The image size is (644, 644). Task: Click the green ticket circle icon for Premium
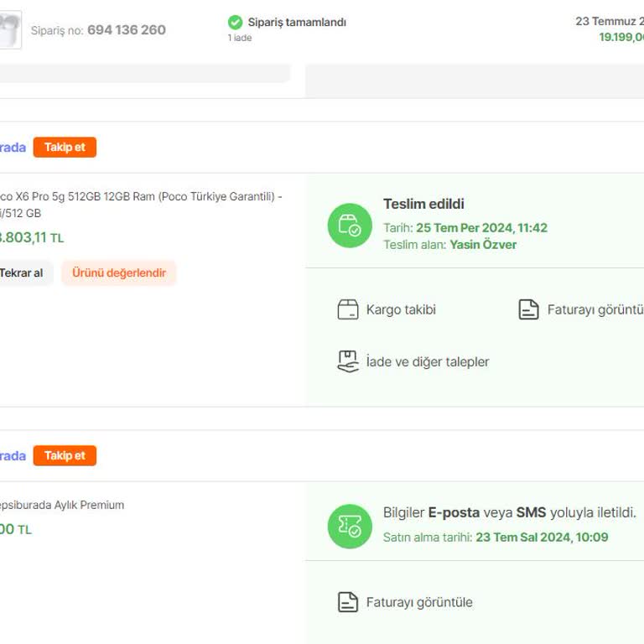350,526
